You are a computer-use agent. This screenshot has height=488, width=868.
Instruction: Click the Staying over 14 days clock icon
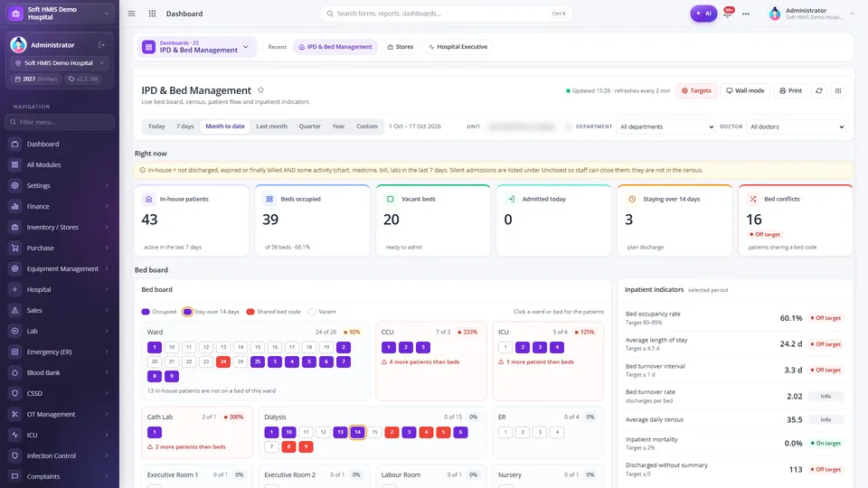[632, 199]
